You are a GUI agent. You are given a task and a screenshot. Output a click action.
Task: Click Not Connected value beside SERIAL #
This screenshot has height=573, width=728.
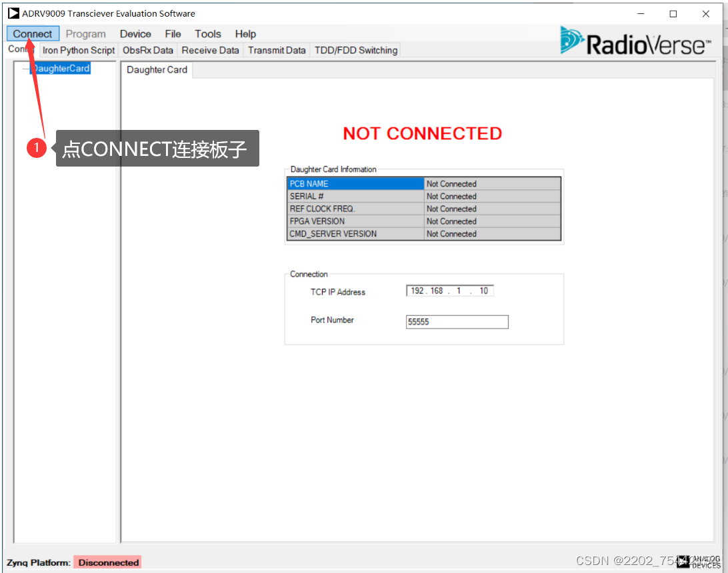[492, 197]
